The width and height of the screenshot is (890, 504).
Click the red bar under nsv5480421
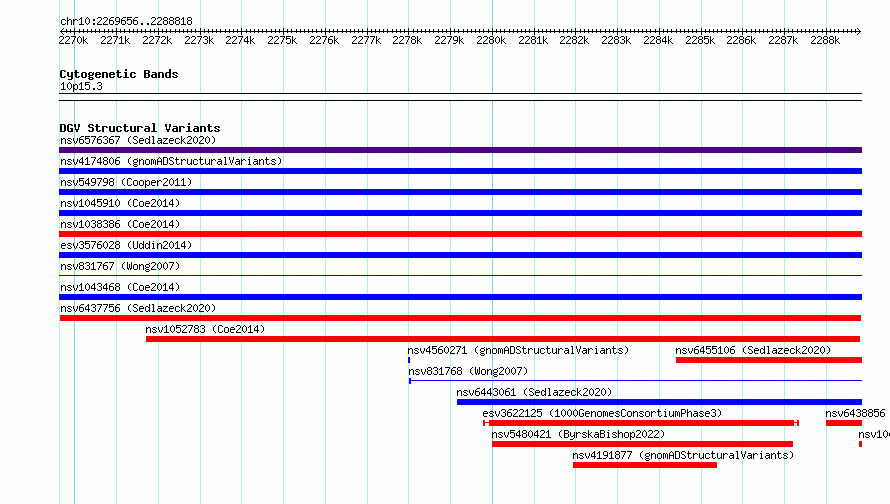(643, 444)
